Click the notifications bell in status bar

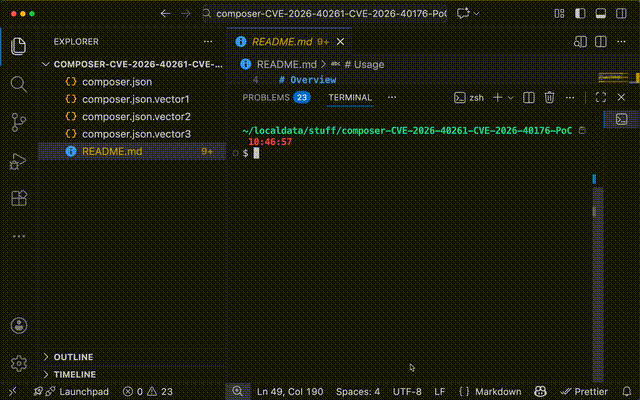627,391
